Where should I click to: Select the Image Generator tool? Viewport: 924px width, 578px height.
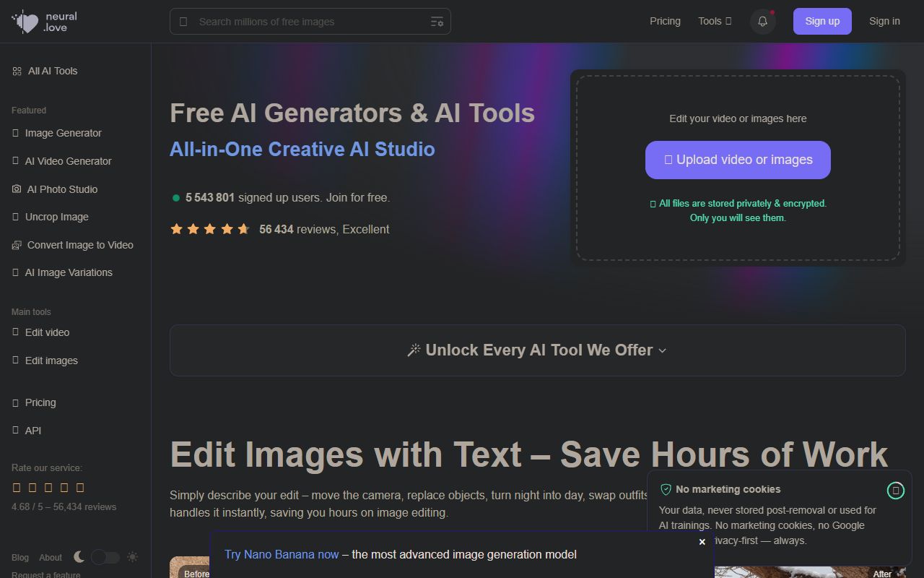click(64, 133)
